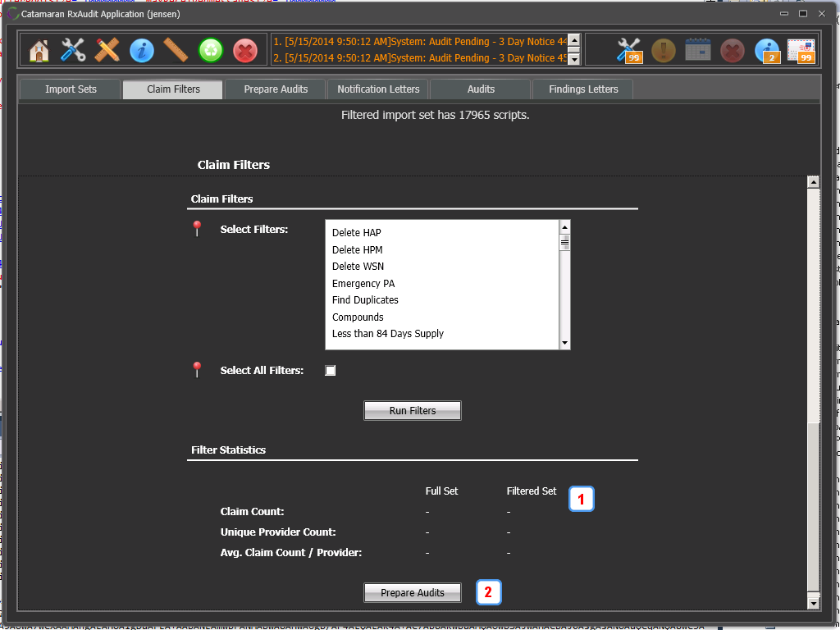The width and height of the screenshot is (840, 630).
Task: Minimize the Catamaran RxAudit window
Action: click(x=784, y=14)
